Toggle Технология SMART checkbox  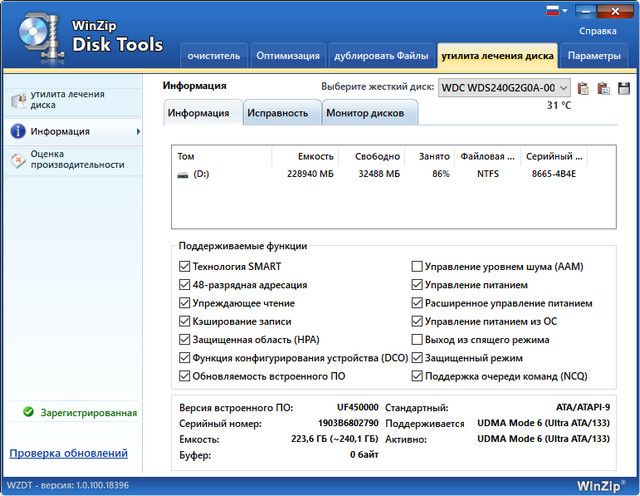click(184, 267)
